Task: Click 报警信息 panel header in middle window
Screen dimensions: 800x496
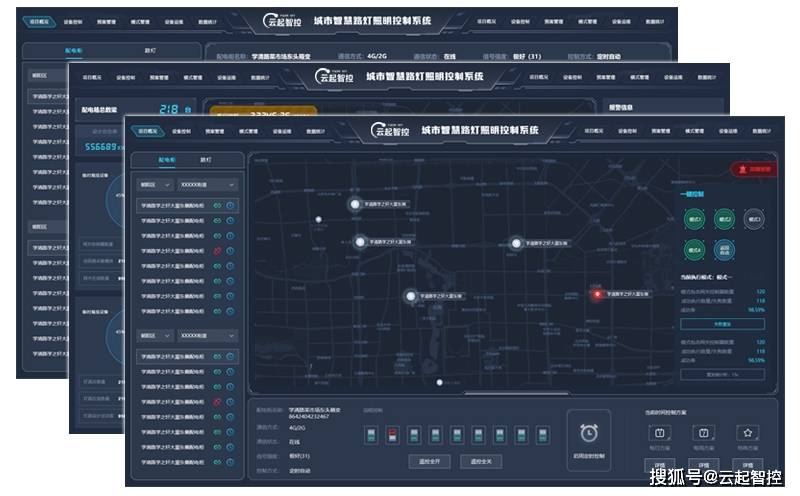Action: [x=621, y=107]
